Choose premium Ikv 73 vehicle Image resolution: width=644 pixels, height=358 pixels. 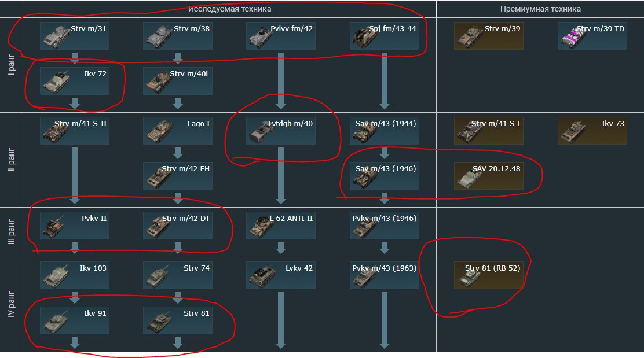(x=592, y=131)
